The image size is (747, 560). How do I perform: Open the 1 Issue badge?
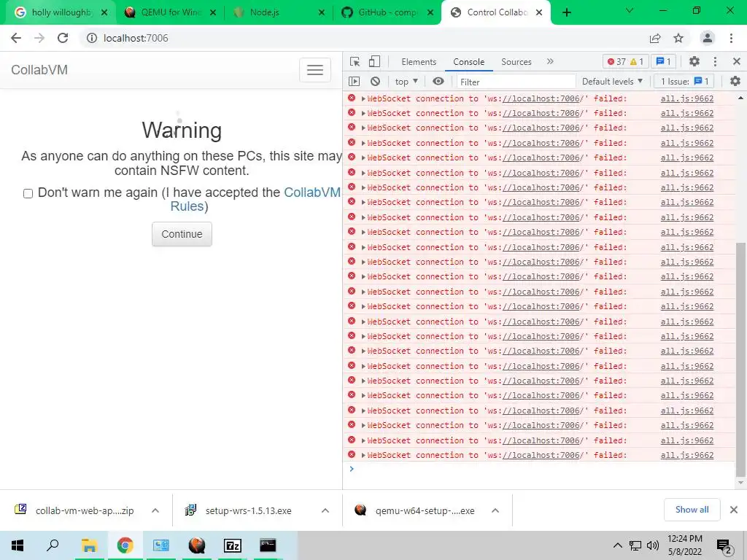[684, 82]
